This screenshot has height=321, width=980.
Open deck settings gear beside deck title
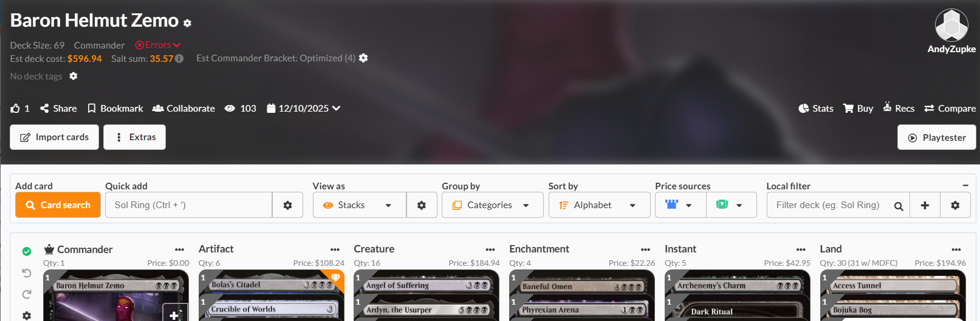click(187, 23)
